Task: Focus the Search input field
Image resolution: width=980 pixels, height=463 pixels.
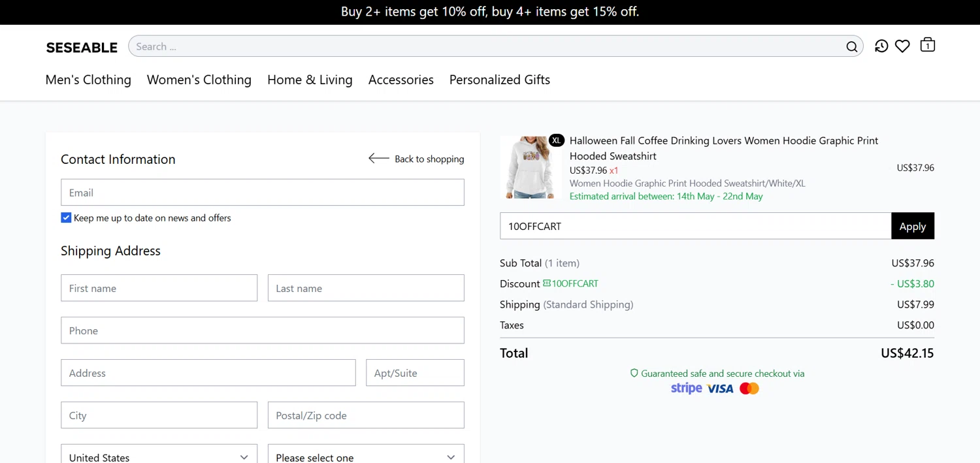Action: (x=487, y=46)
